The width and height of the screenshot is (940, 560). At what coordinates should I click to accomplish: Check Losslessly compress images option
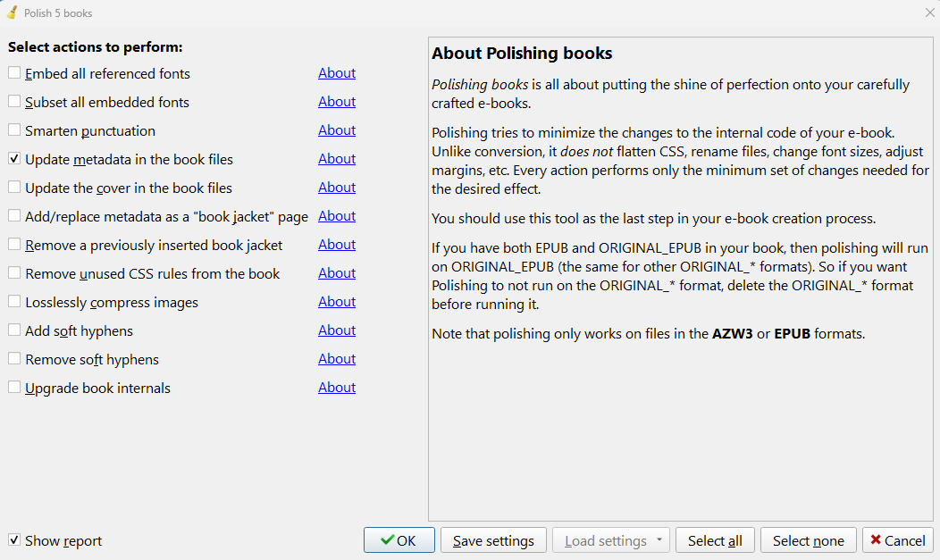coord(14,302)
